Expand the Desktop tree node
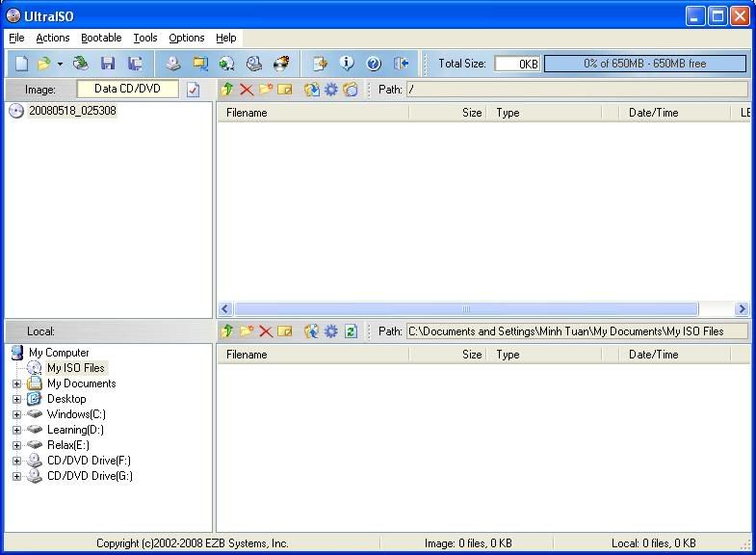Viewport: 756px width, 555px height. pos(17,399)
